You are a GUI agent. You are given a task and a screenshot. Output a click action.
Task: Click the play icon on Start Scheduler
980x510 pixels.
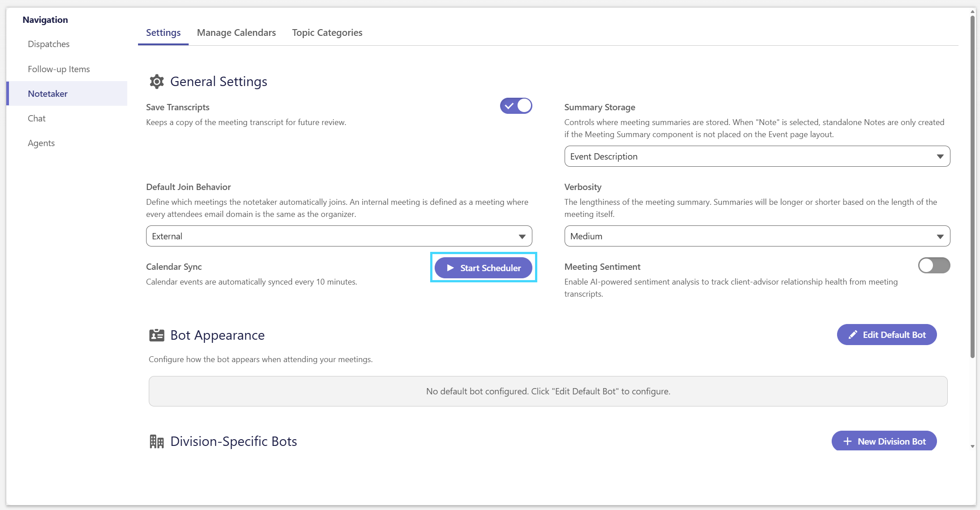point(450,268)
